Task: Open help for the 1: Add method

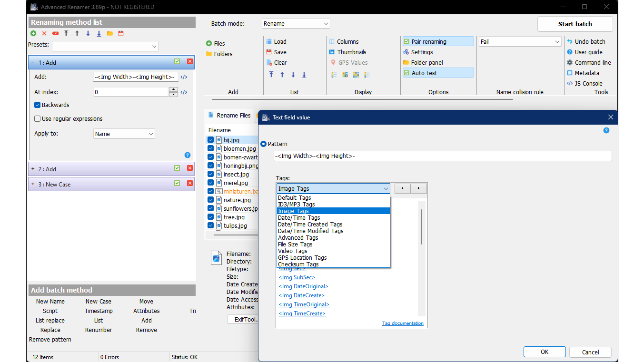Action: pos(188,155)
